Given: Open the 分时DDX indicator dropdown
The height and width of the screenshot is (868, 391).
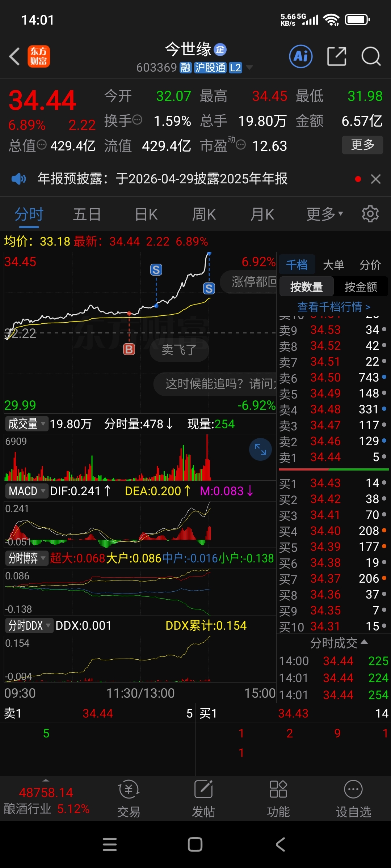Looking at the screenshot, I should (30, 625).
